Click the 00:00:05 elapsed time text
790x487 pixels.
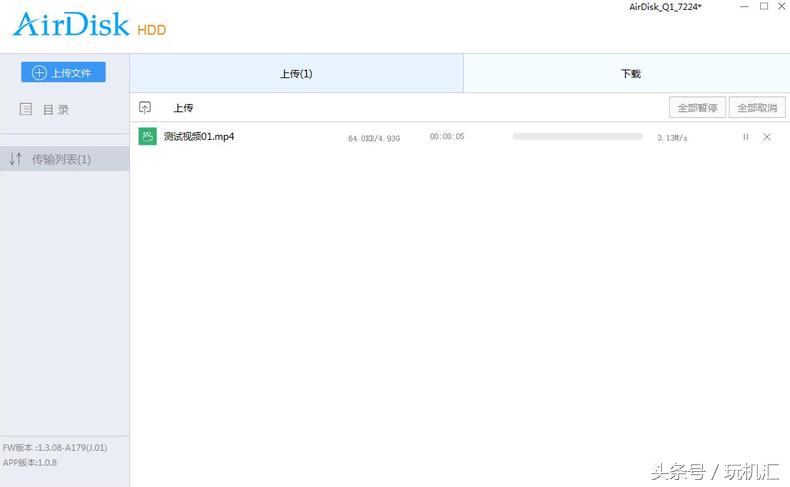coord(447,136)
